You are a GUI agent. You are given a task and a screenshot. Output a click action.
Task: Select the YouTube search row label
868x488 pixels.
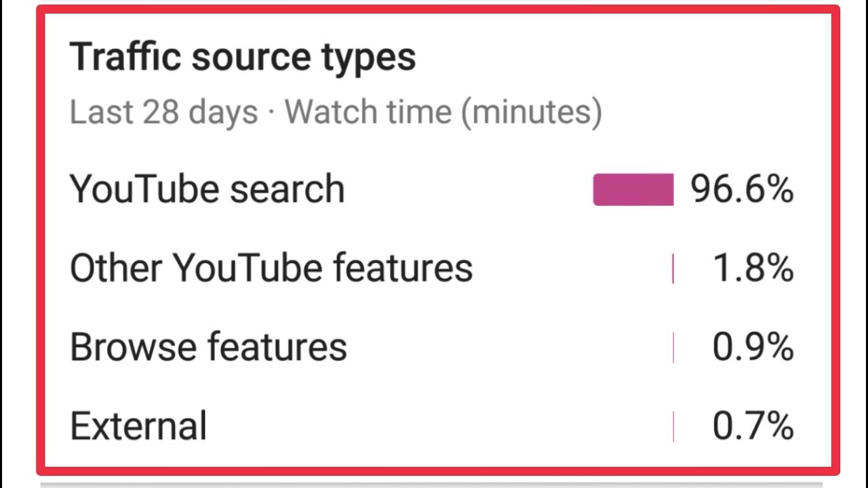pos(207,188)
